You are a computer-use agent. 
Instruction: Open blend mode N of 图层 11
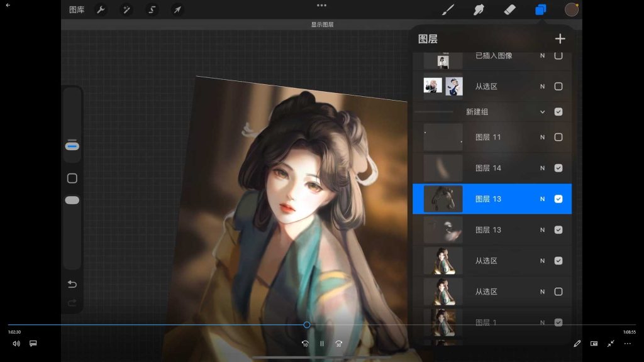(x=543, y=137)
